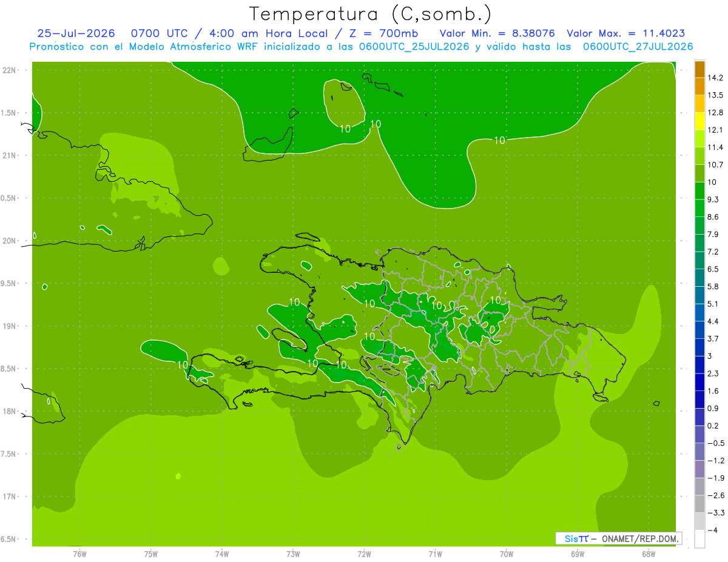Click the "18N" latitude label

pyautogui.click(x=10, y=412)
